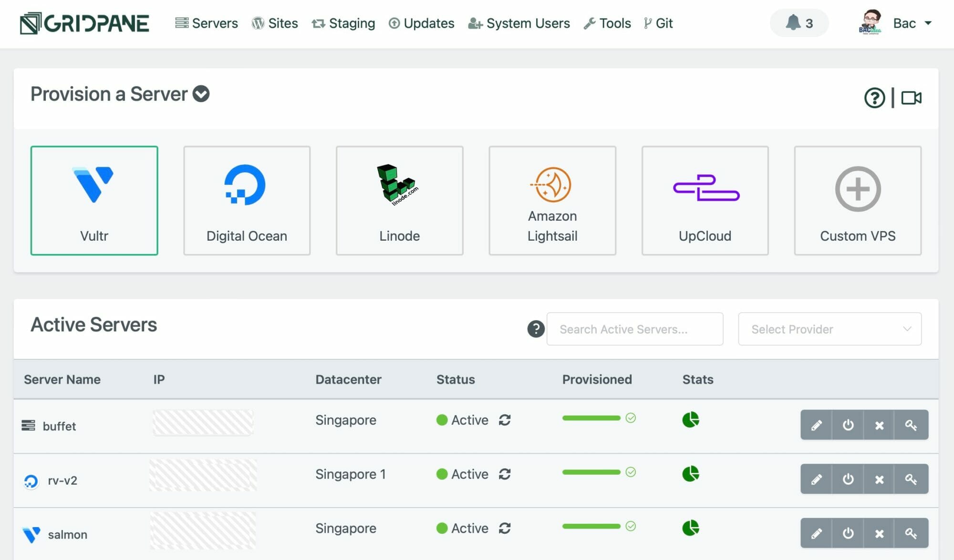Click the buffet server name
Viewport: 954px width, 560px height.
[x=59, y=426]
